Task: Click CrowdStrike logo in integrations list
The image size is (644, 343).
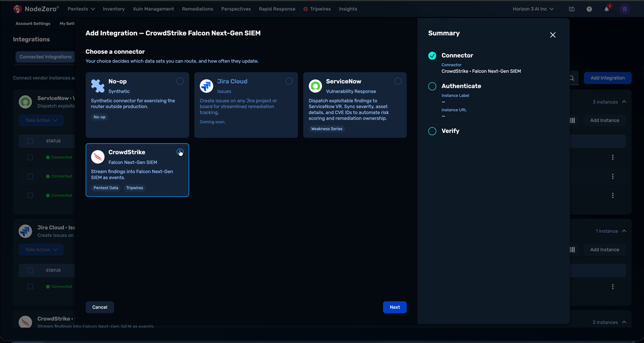Action: [x=25, y=322]
